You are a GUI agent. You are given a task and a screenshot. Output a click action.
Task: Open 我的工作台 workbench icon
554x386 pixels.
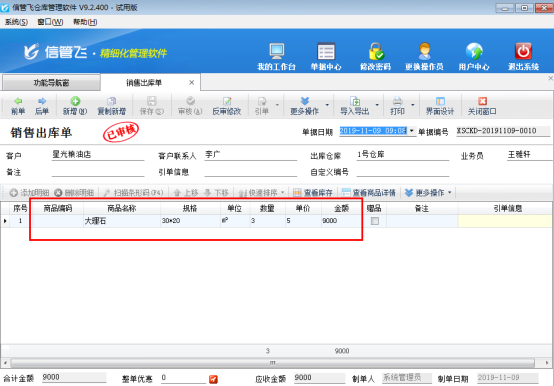[x=277, y=52]
